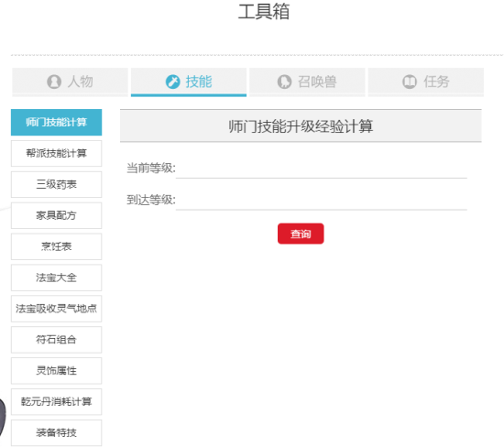This screenshot has width=504, height=447.
Task: Select 法宝大全 in the sidebar
Action: 56,278
